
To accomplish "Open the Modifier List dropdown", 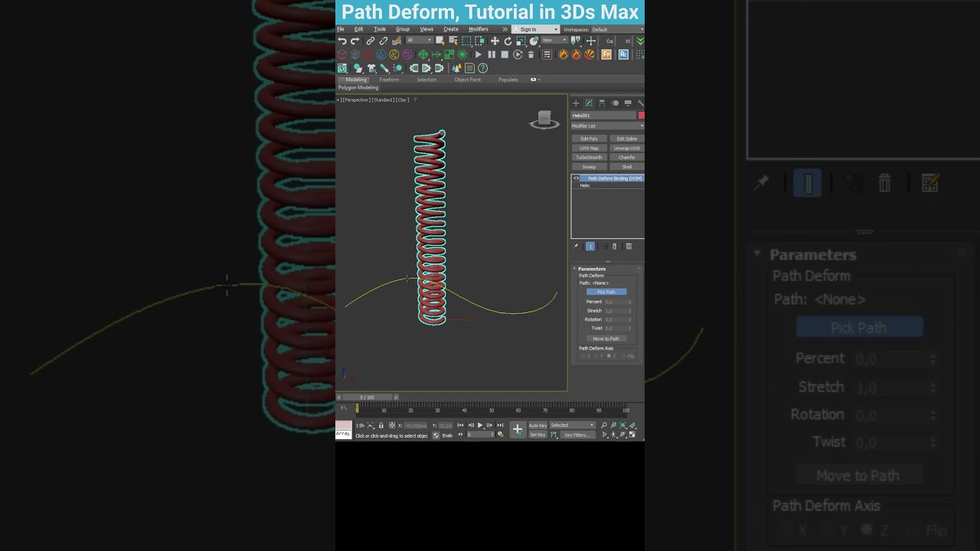I will pos(607,126).
